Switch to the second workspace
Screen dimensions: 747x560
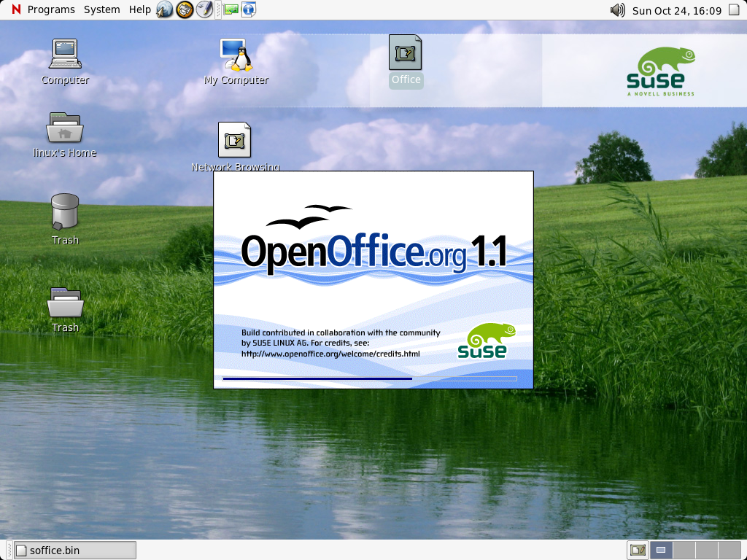point(684,550)
